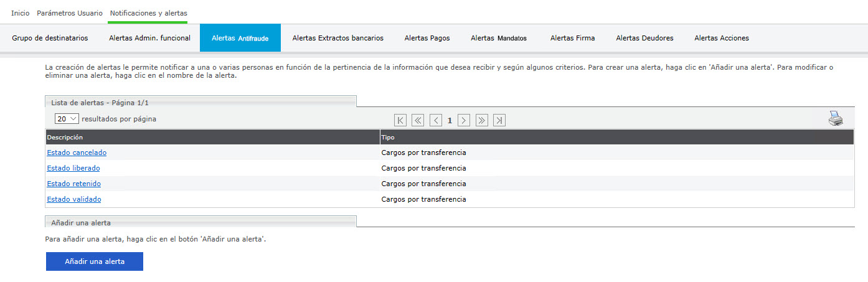Open the results per page dropdown

coord(67,119)
